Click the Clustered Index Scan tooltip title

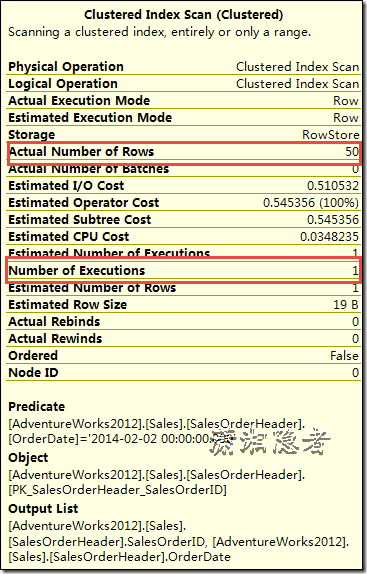coord(183,15)
